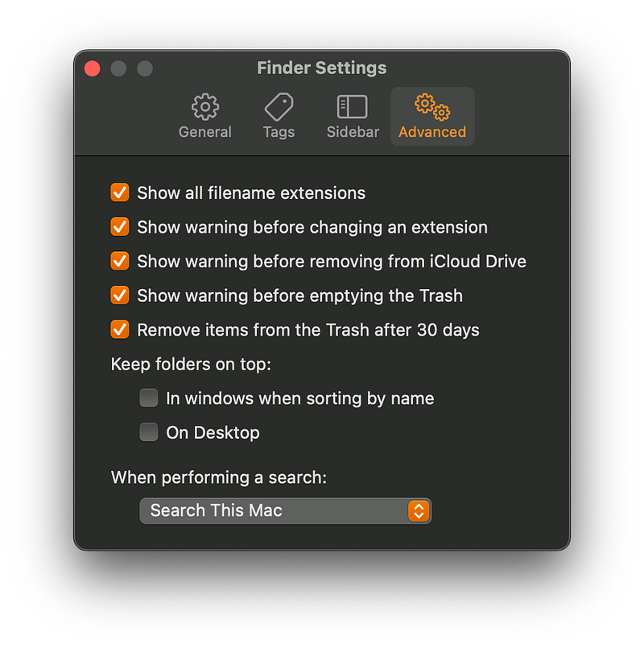
Task: Open the General settings icon
Action: pos(204,105)
